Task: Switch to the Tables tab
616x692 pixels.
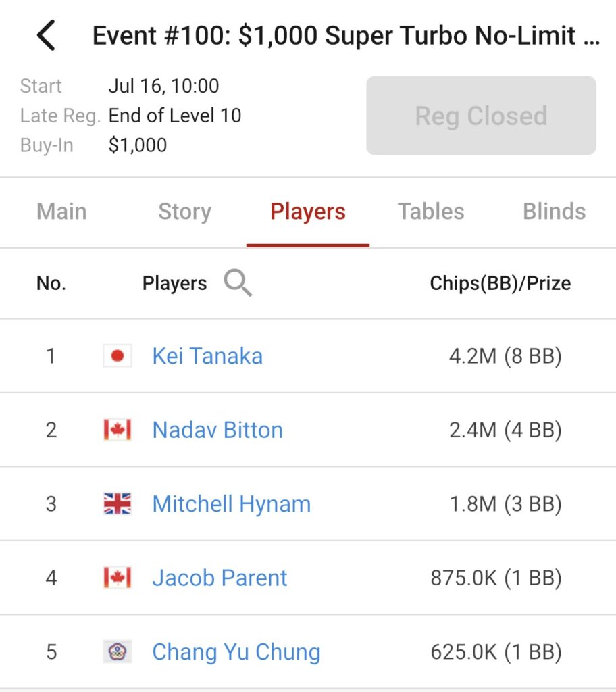Action: 431,212
